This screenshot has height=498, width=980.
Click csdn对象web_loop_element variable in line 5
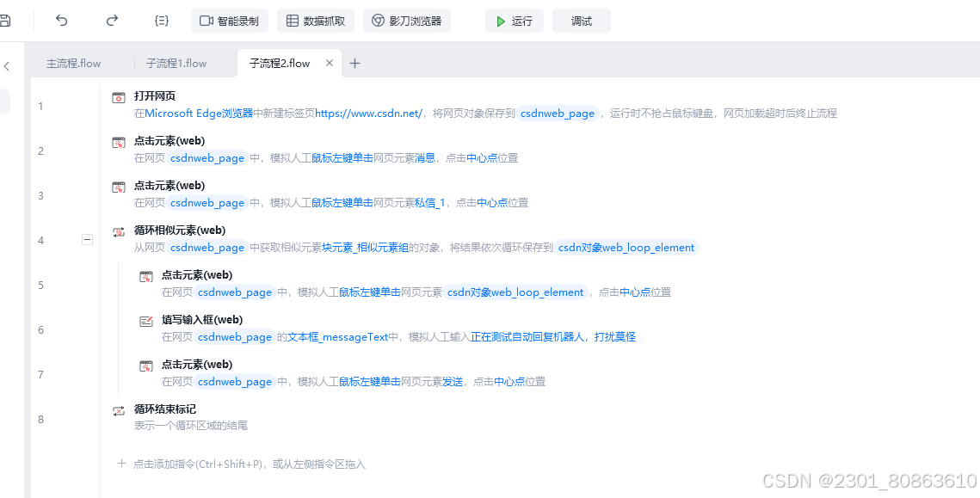(516, 292)
